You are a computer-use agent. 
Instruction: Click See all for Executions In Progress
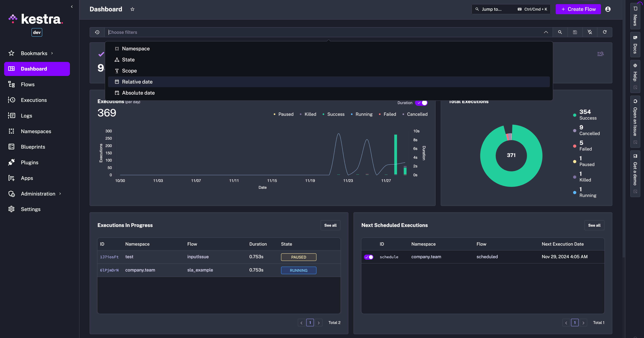point(330,225)
